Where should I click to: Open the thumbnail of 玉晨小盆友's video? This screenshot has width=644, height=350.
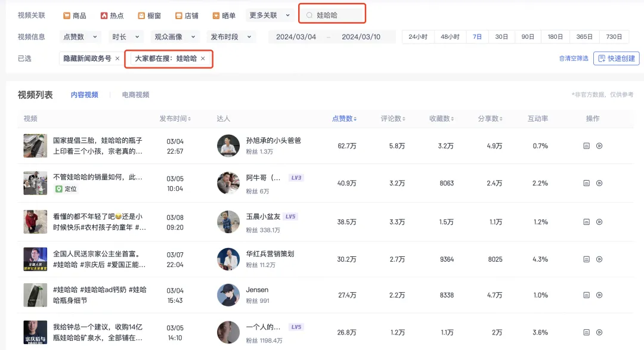coord(35,221)
